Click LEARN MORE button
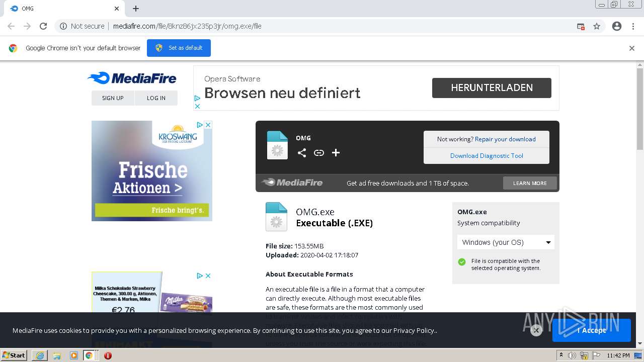 (x=530, y=183)
